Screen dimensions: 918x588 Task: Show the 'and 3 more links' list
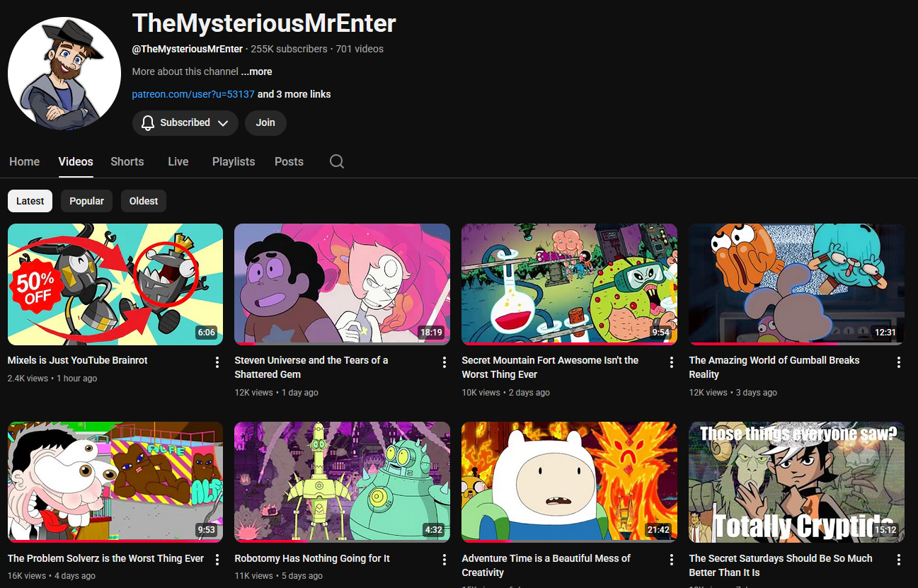(294, 94)
